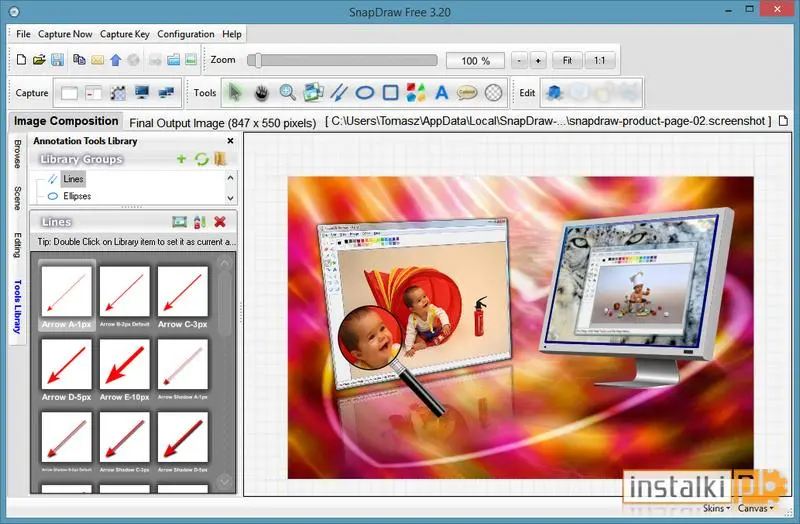Select the dual monitors capture icon
This screenshot has height=524, width=800.
pos(166,93)
